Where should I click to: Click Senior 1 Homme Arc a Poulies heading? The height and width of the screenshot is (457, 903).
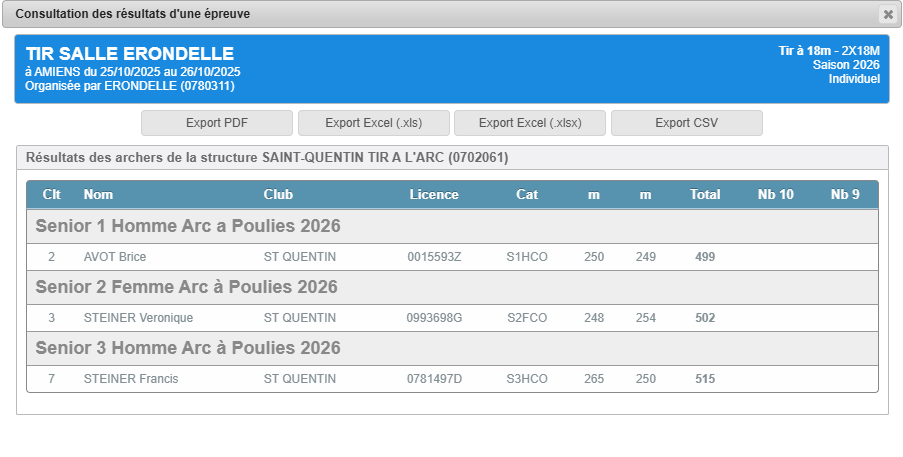point(188,226)
